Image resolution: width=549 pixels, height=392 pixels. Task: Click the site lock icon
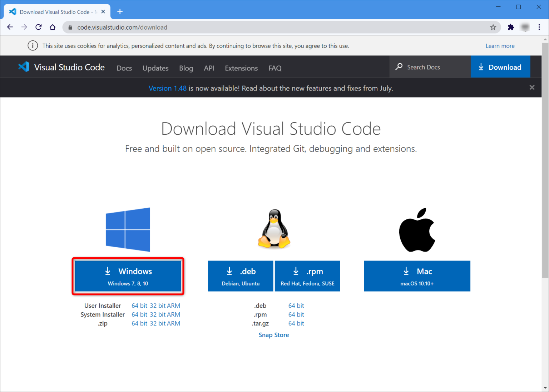coord(70,28)
